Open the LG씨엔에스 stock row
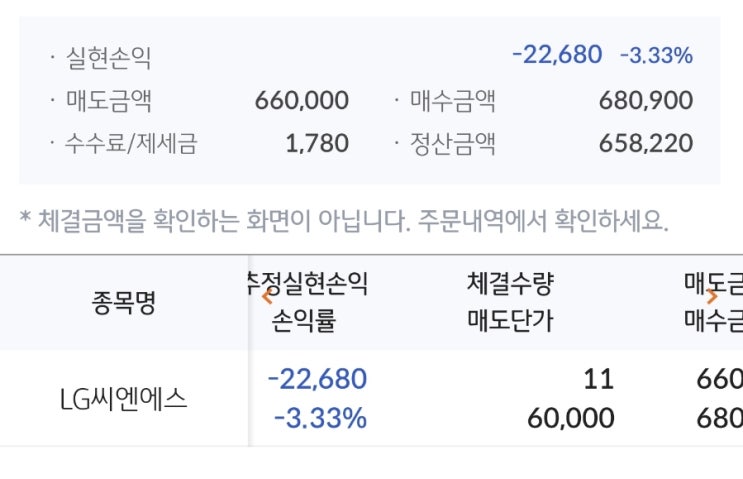 click(x=123, y=398)
